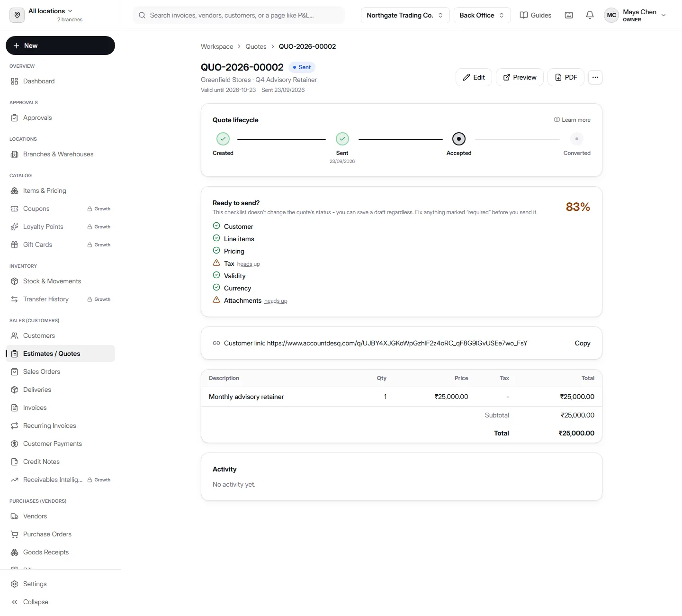Click the search invoices input field
The height and width of the screenshot is (616, 682).
click(239, 15)
